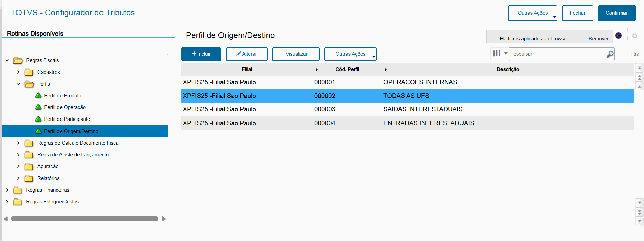Viewport: 644px width, 241px height.
Task: Click the green triangle icon of Perfil de Produto
Action: tap(39, 96)
